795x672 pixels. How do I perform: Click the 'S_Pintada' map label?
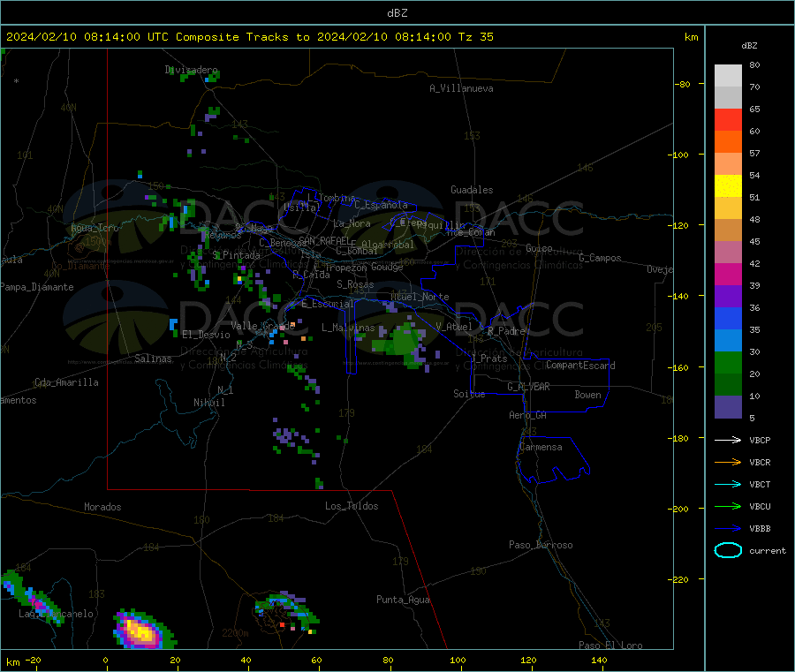point(236,255)
